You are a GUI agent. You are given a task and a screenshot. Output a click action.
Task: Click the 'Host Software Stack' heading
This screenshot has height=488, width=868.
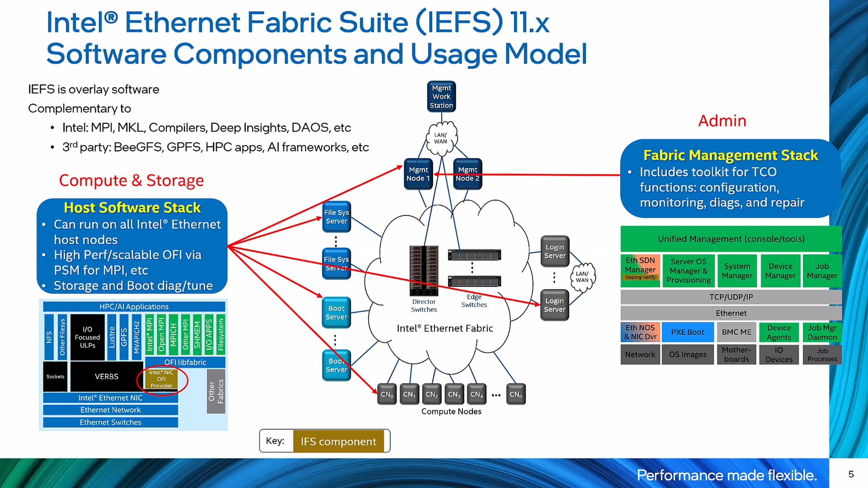pos(132,207)
